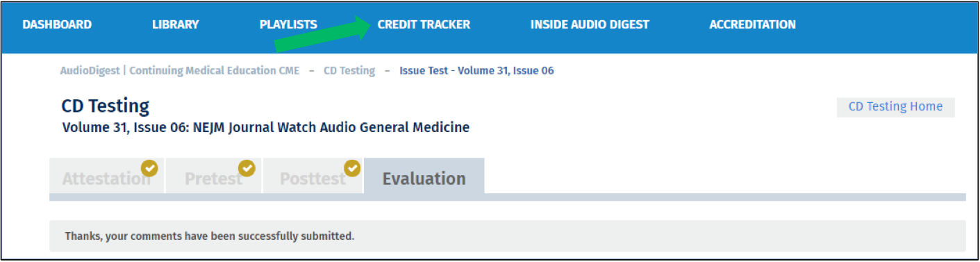Open the Accreditation menu item
Image resolution: width=980 pixels, height=262 pixels.
(752, 24)
